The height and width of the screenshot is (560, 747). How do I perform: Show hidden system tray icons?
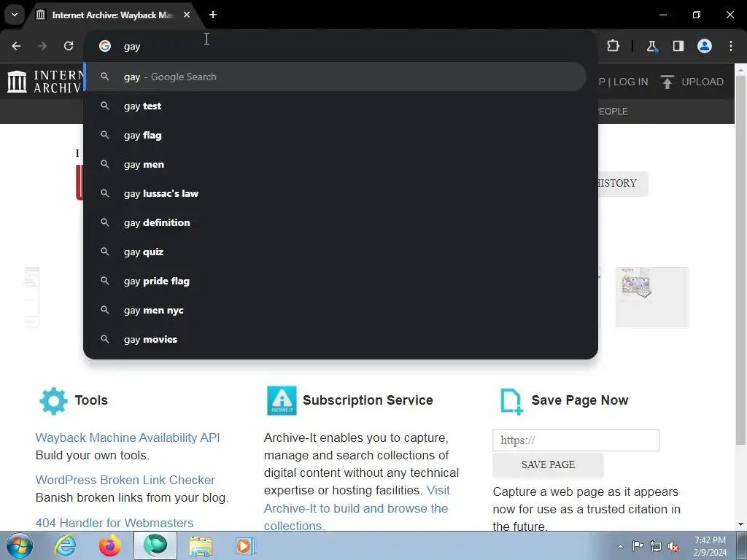pyautogui.click(x=620, y=546)
